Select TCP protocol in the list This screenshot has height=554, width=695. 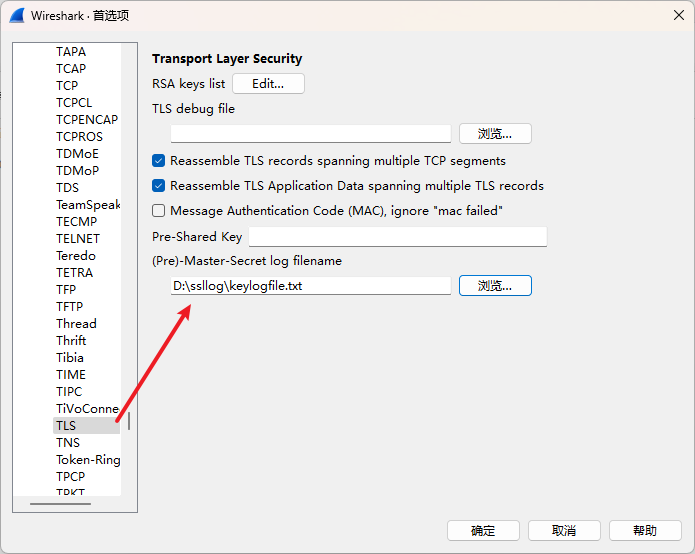pyautogui.click(x=67, y=86)
